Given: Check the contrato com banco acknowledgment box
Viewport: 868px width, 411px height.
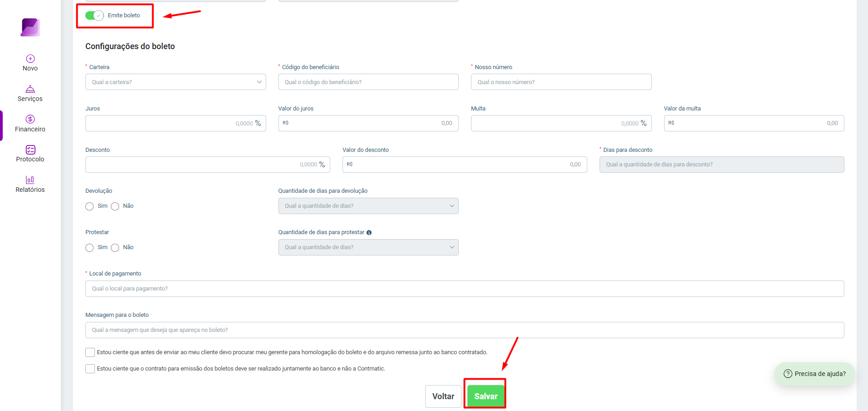Looking at the screenshot, I should click(90, 369).
